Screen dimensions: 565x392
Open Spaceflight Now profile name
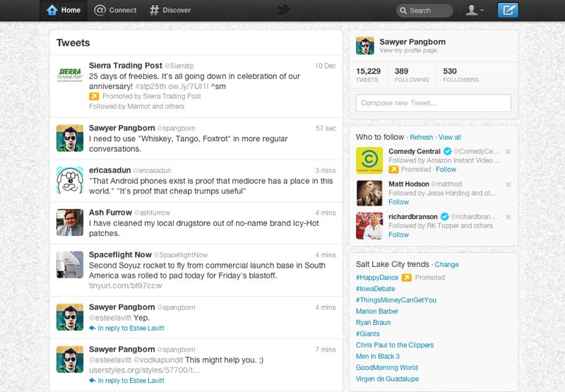pos(120,255)
